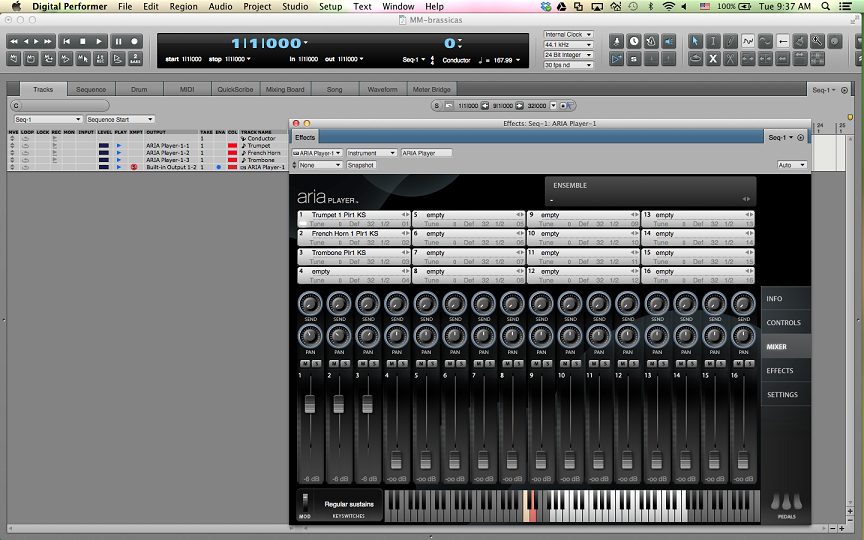Mute mixer channel 16 with M button
The height and width of the screenshot is (540, 864).
(x=738, y=364)
